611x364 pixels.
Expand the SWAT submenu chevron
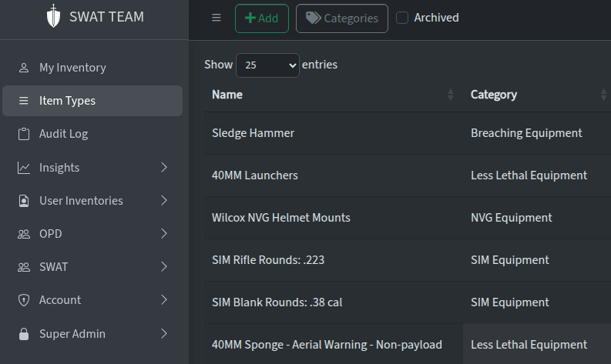(163, 267)
